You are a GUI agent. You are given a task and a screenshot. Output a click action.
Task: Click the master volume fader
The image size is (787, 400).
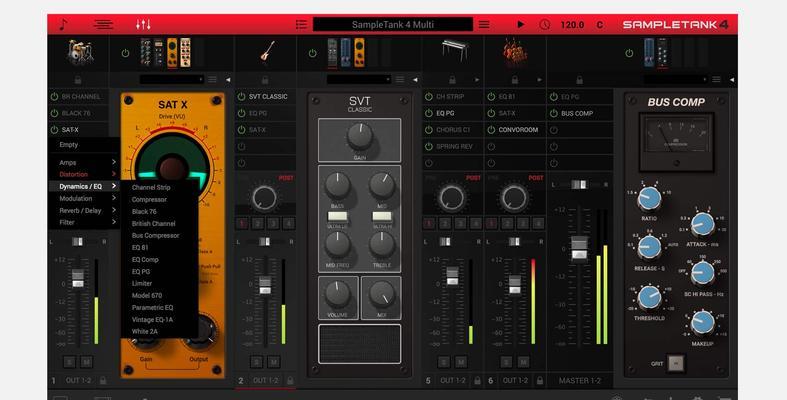(x=579, y=247)
